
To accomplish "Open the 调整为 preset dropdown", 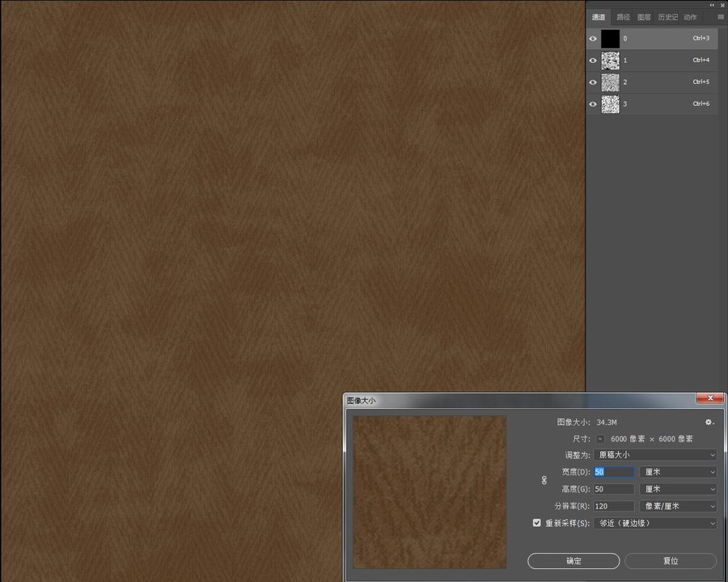I will 654,455.
